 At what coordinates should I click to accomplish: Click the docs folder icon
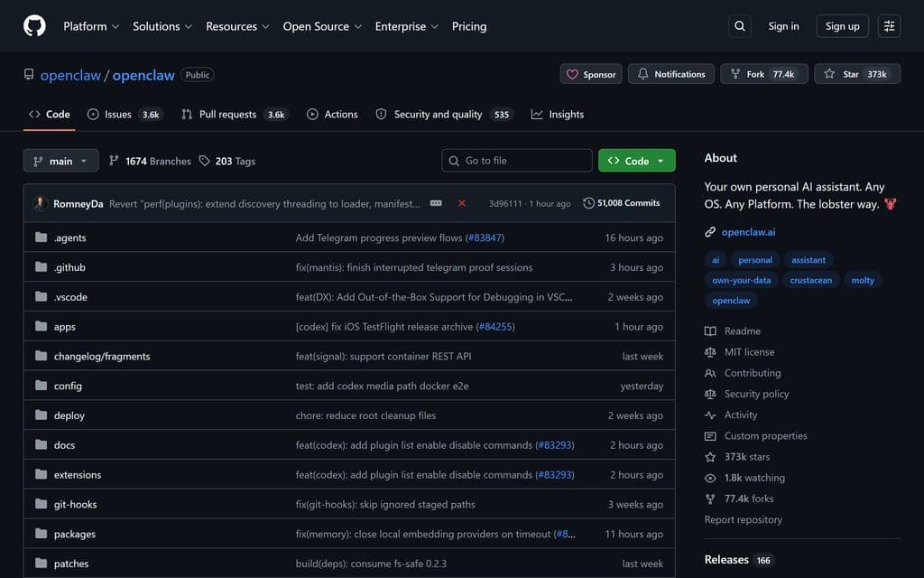[41, 444]
